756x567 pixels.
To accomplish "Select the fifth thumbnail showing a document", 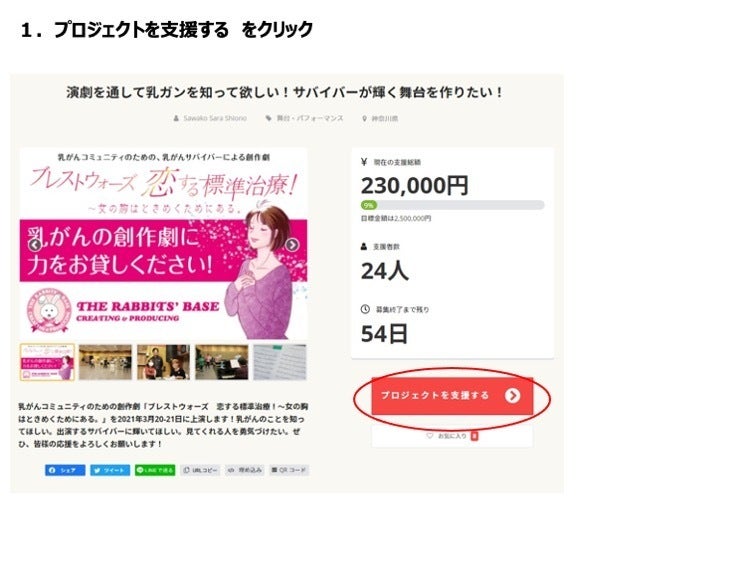I will click(x=279, y=362).
